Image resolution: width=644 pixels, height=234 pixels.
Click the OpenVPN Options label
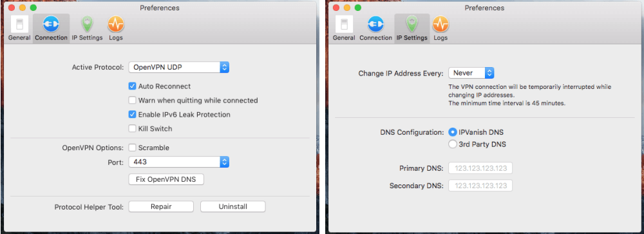(93, 148)
